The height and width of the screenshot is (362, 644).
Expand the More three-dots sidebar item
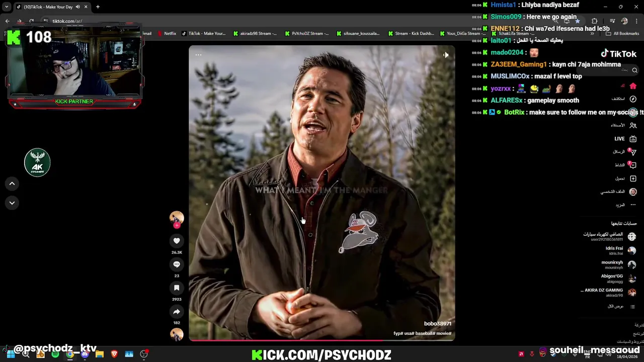633,205
